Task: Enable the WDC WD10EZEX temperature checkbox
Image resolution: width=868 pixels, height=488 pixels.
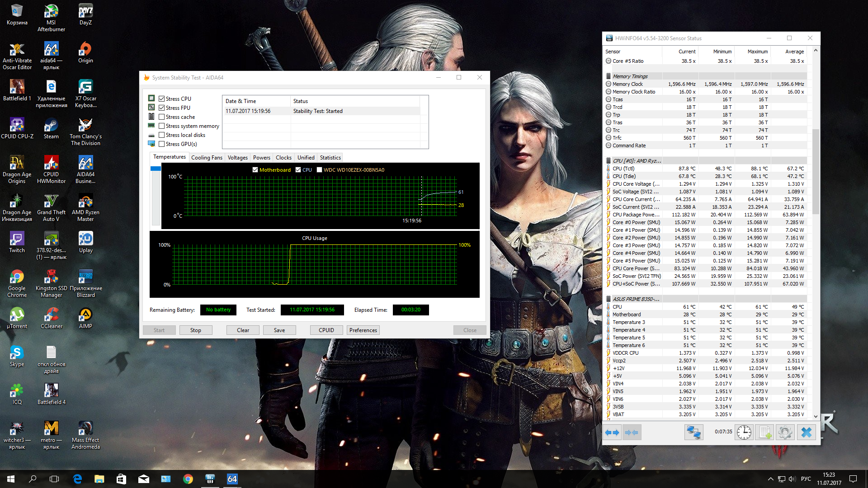Action: coord(320,170)
